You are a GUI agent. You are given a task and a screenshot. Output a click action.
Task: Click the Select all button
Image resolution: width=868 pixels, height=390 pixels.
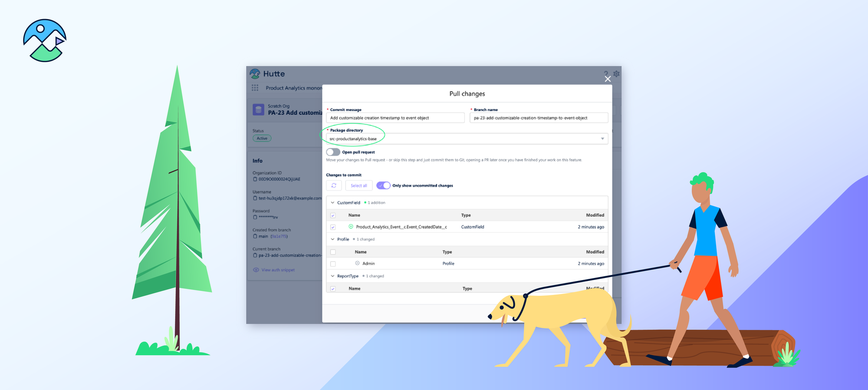click(x=359, y=185)
